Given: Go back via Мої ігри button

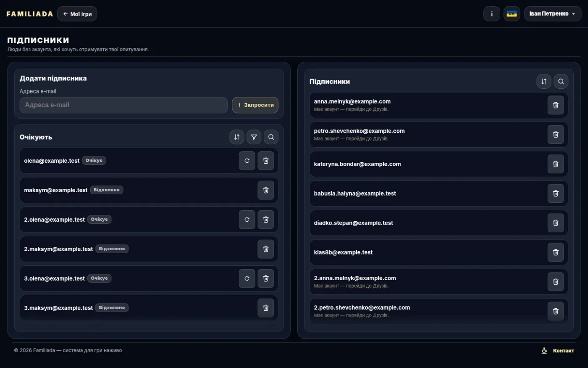Looking at the screenshot, I should pyautogui.click(x=77, y=14).
